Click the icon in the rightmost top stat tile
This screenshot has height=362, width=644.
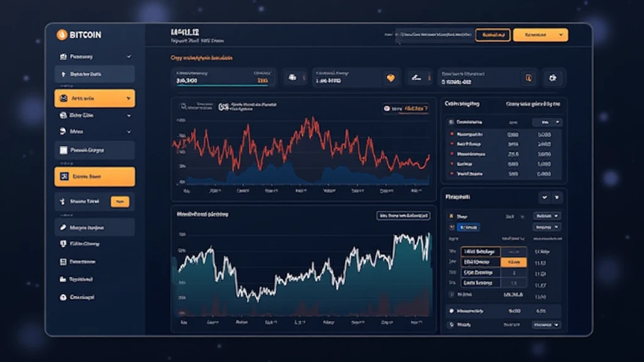point(553,79)
